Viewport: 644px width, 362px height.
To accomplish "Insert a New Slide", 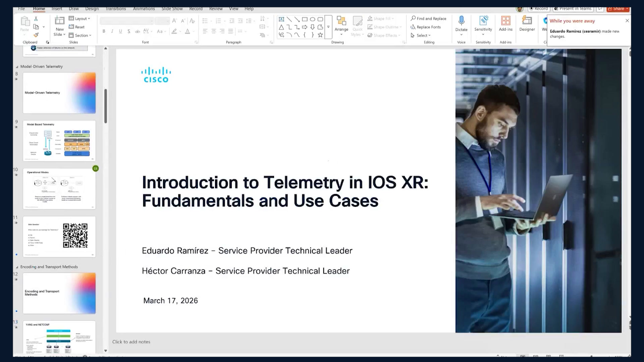I will tap(60, 26).
